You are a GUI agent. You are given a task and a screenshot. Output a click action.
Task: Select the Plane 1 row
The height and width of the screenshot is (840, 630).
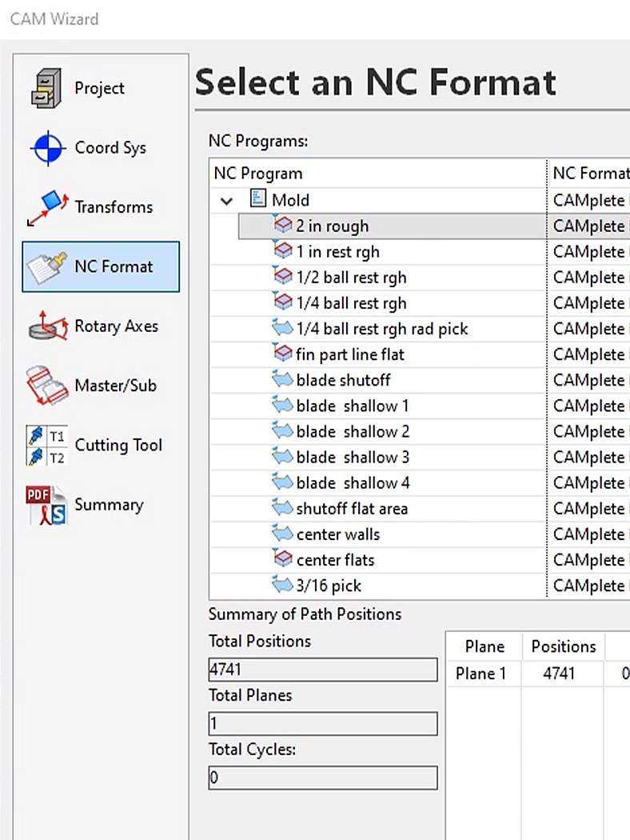tap(481, 674)
